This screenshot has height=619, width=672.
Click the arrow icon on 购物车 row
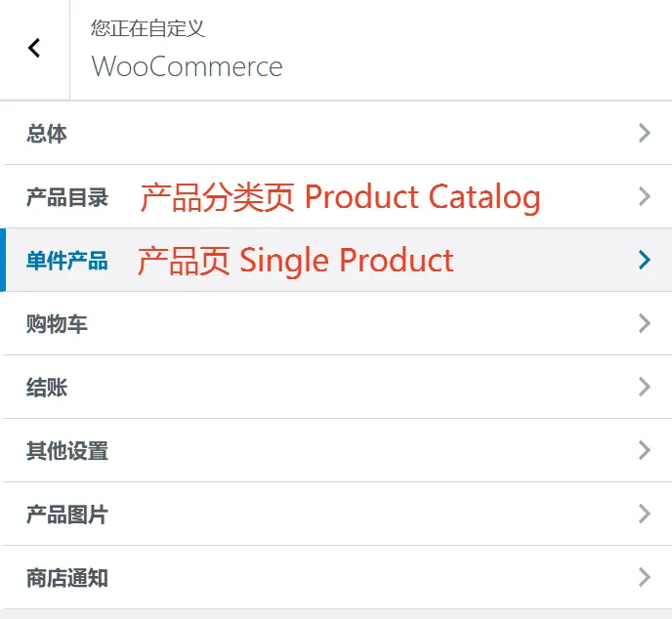(x=644, y=323)
